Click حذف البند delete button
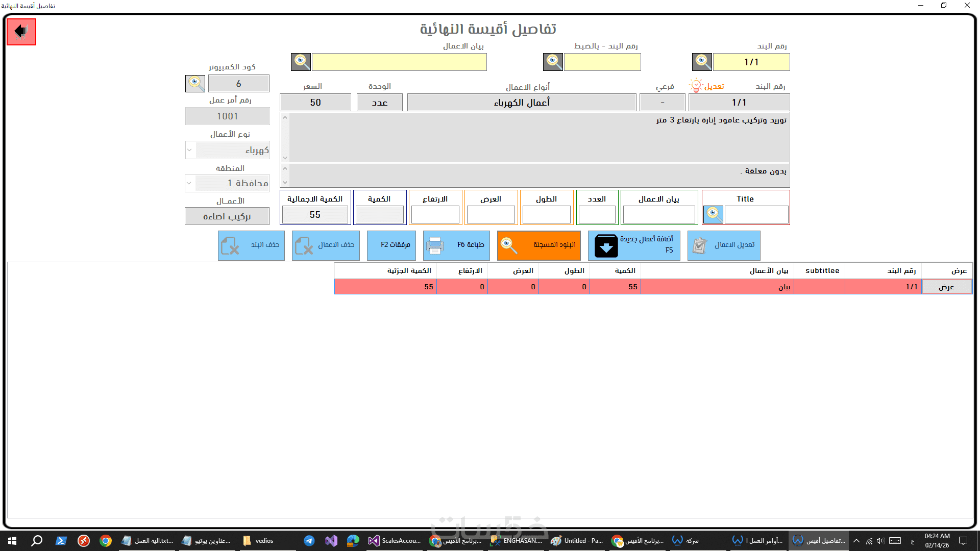 251,245
